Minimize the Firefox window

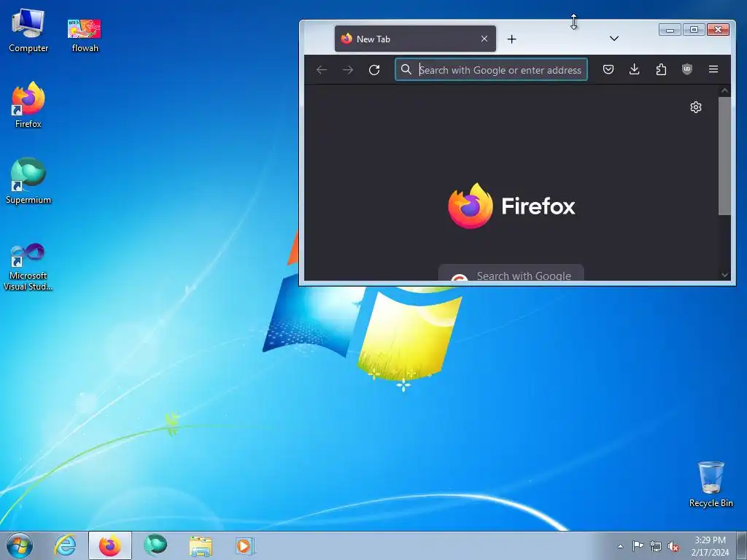(670, 29)
